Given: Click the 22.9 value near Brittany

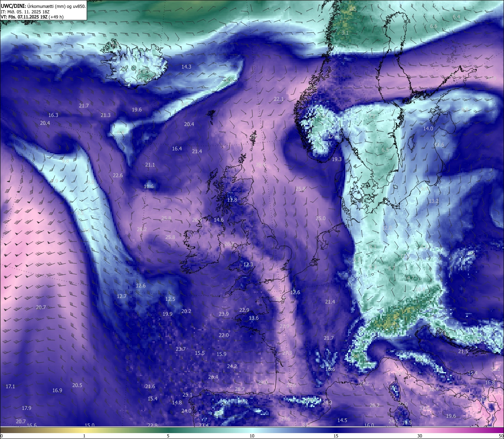Looking at the screenshot, I should coord(244,310).
